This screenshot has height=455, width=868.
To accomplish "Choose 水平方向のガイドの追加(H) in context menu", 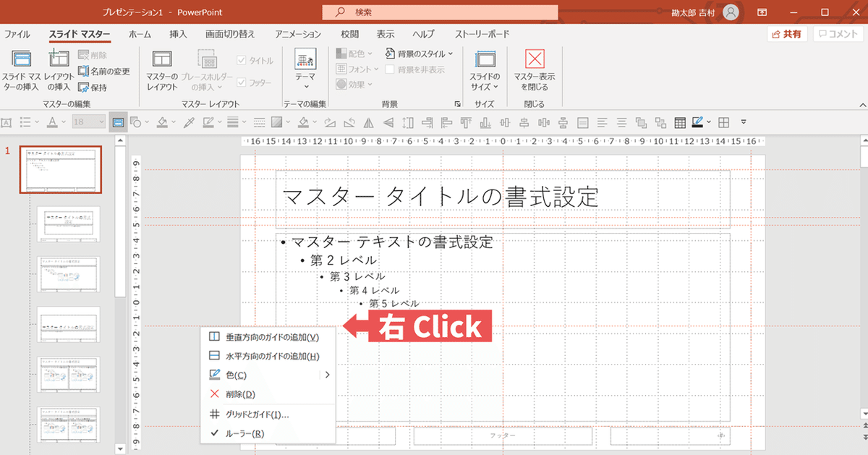I will click(x=267, y=356).
